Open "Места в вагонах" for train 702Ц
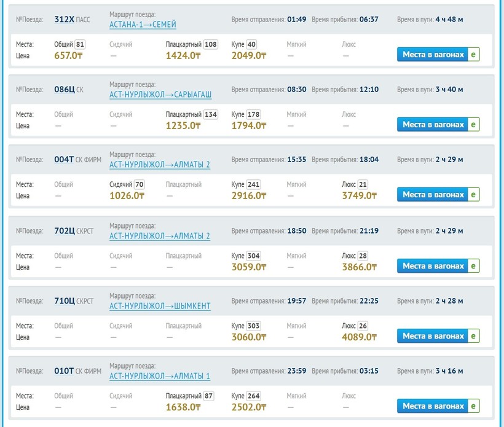Image resolution: width=504 pixels, height=427 pixels. [x=433, y=266]
